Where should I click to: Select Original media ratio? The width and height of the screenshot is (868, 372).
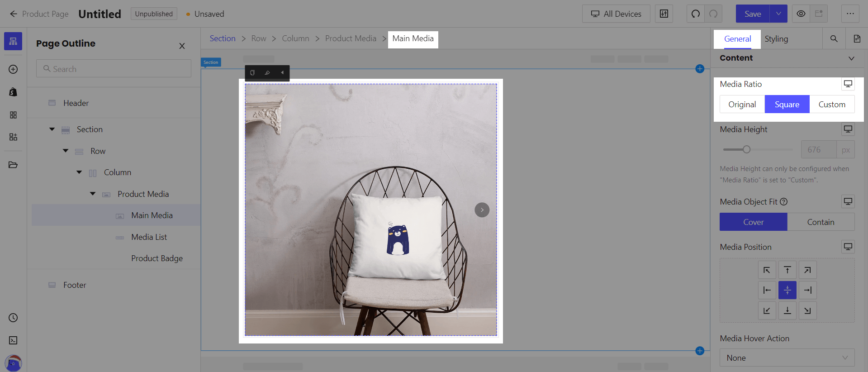pyautogui.click(x=742, y=104)
